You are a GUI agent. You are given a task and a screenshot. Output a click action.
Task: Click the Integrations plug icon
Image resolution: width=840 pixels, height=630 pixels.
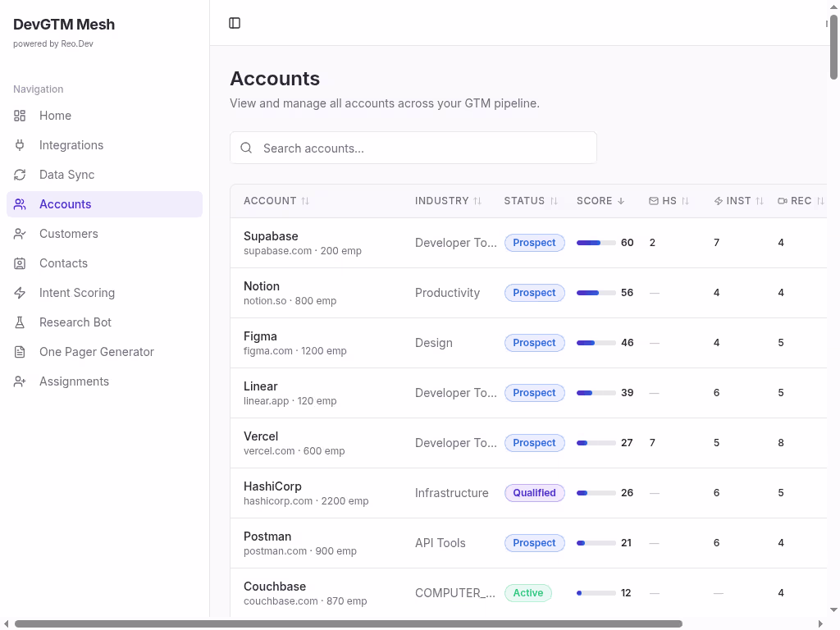(x=20, y=145)
